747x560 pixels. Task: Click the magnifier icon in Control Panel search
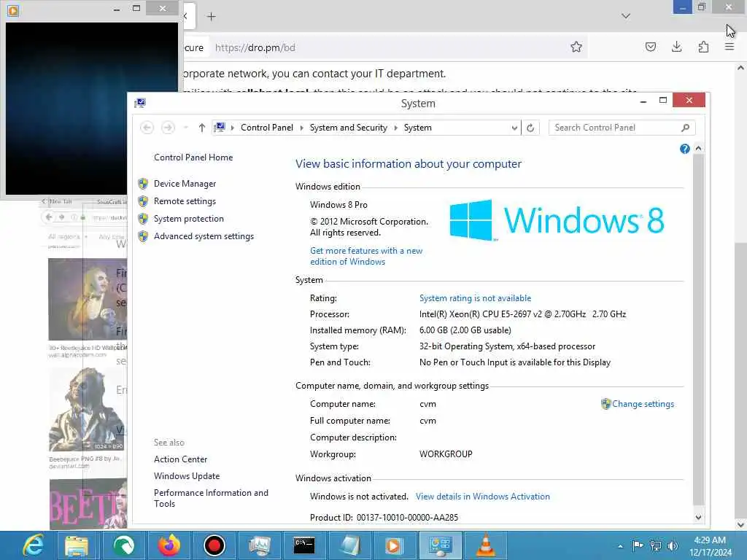click(x=685, y=128)
